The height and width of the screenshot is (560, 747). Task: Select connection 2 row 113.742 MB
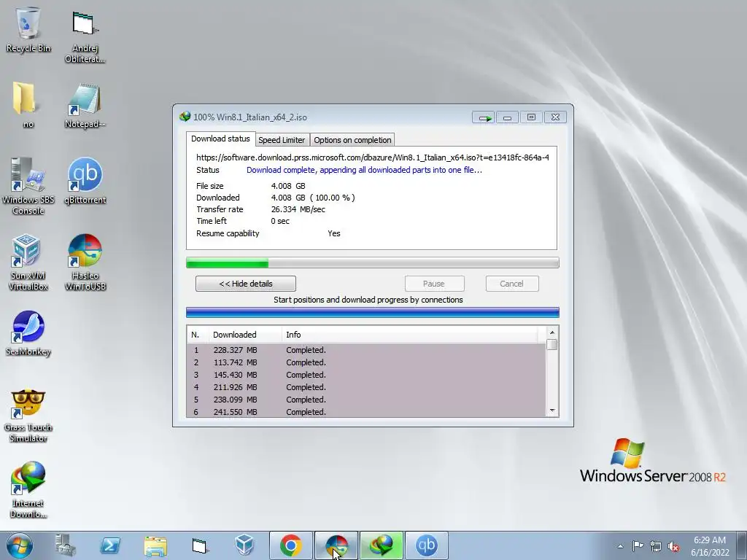(366, 362)
